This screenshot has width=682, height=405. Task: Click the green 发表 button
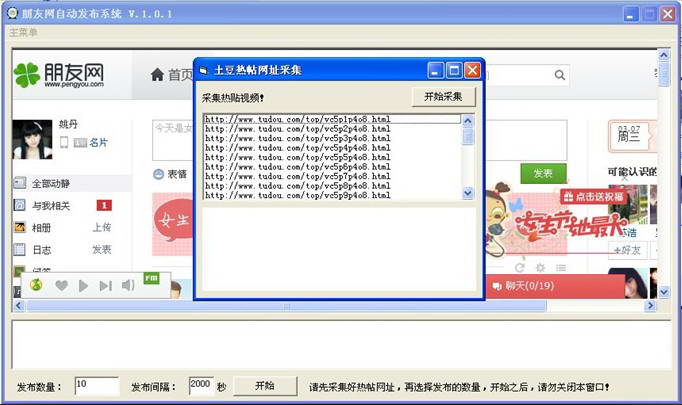pyautogui.click(x=543, y=174)
